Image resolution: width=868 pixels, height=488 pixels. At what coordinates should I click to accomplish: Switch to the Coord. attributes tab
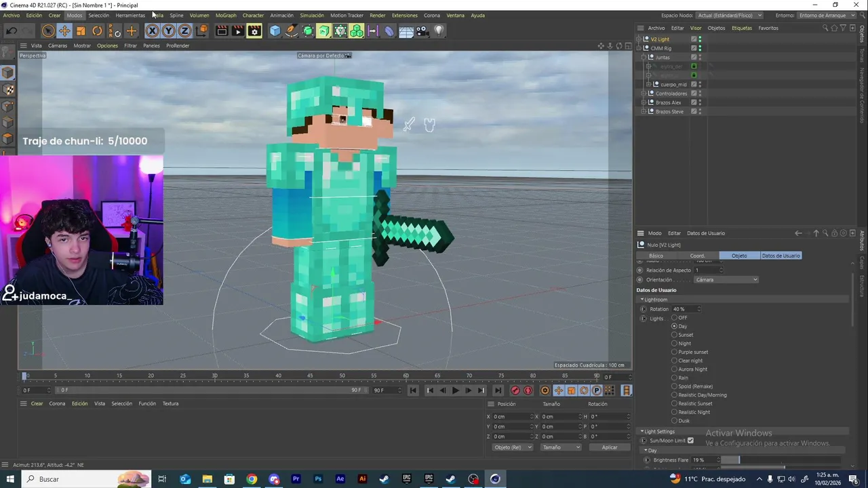tap(697, 256)
